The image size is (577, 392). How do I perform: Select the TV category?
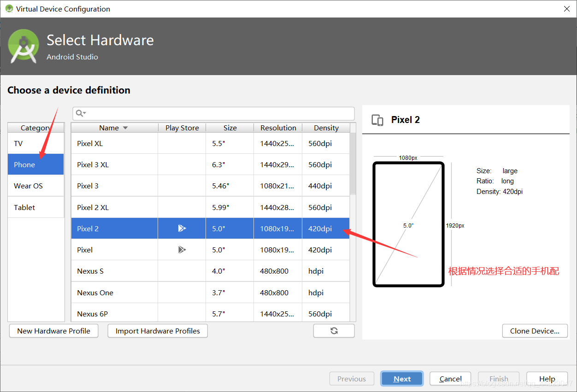click(36, 143)
